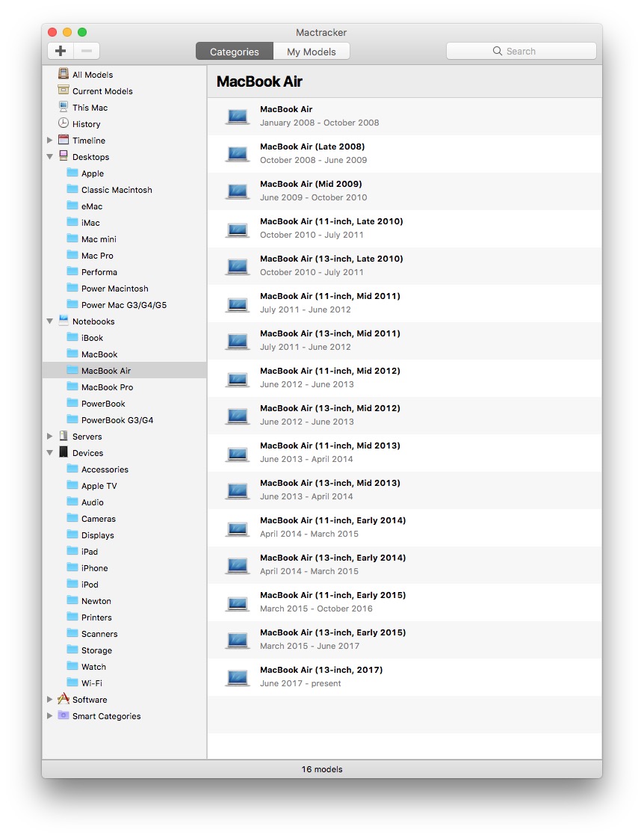Expand the Servers disclosure triangle
The height and width of the screenshot is (838, 644).
[49, 436]
